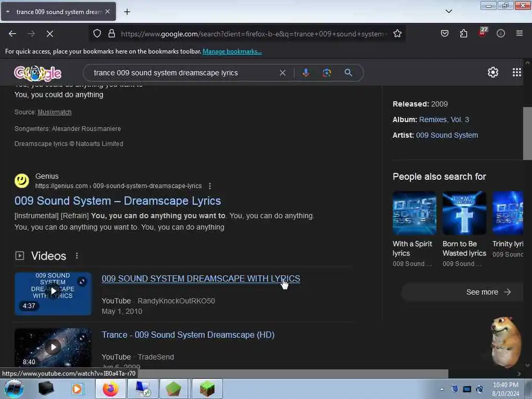Viewport: 532px width, 399px height.
Task: Open Trance - 009 Sound System Dreamscape (HD) video
Action: coord(188,335)
